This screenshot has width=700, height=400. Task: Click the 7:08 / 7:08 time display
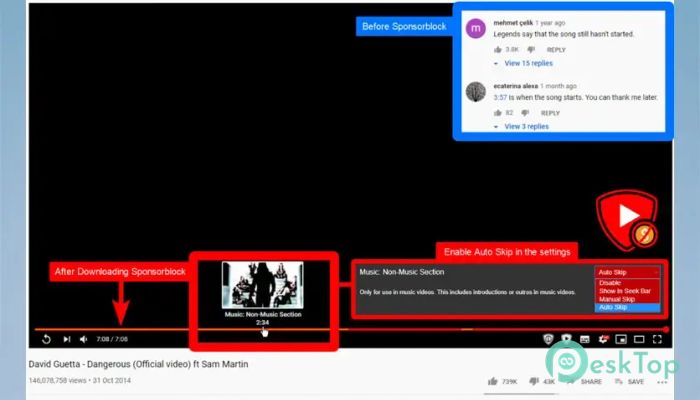(x=112, y=339)
